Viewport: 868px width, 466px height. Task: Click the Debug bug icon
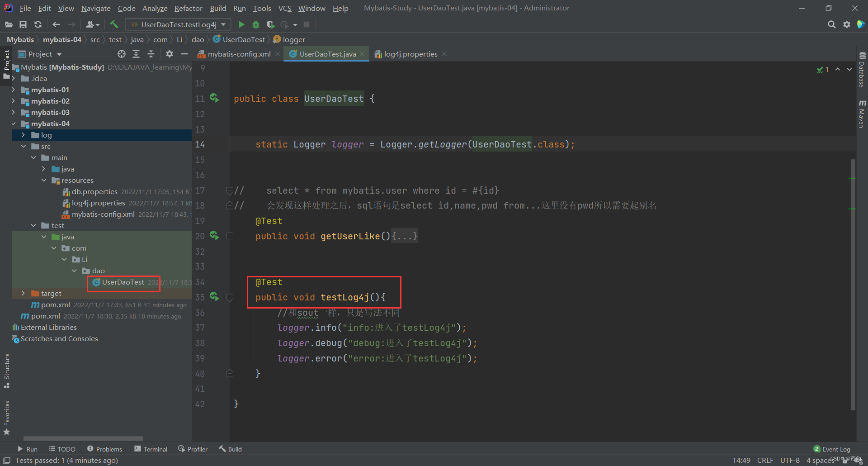tap(256, 24)
